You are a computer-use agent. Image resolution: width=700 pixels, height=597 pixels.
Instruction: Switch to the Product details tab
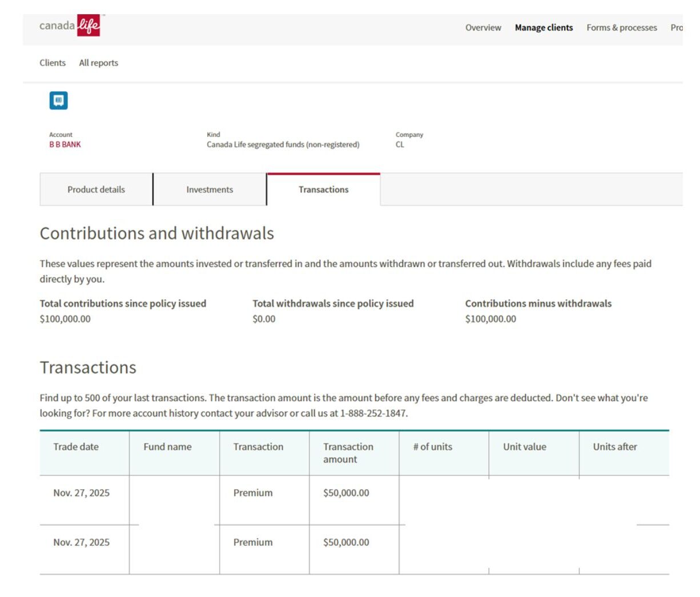[95, 189]
